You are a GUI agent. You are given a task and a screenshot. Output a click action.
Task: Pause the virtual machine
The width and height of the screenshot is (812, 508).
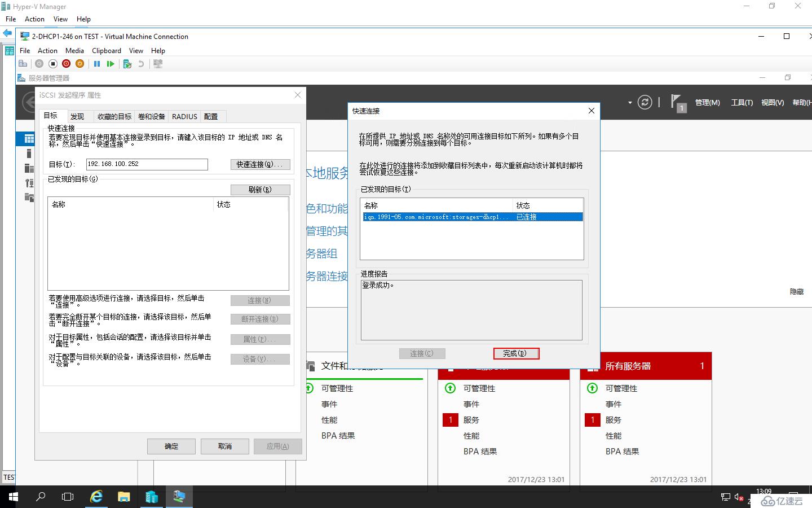97,64
